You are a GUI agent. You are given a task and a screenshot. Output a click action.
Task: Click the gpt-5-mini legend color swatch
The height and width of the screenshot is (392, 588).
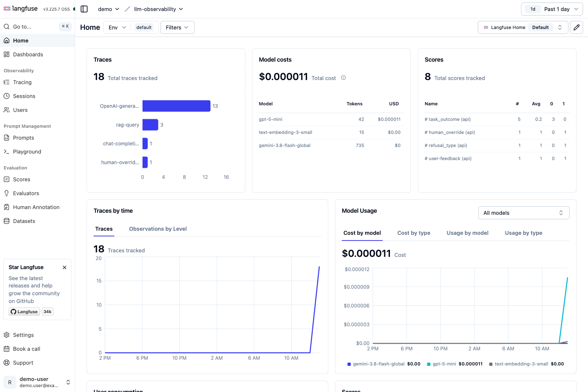tap(429, 364)
